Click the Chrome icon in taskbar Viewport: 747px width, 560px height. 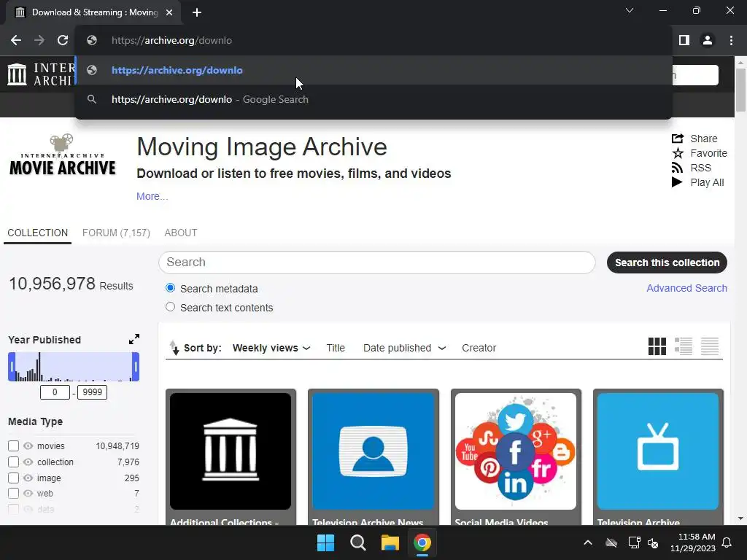[422, 542]
